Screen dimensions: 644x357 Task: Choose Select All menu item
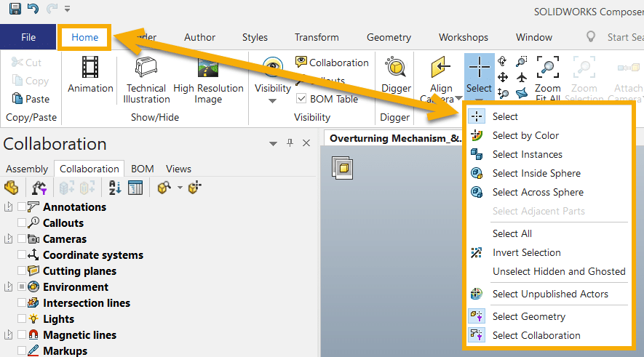549,233
